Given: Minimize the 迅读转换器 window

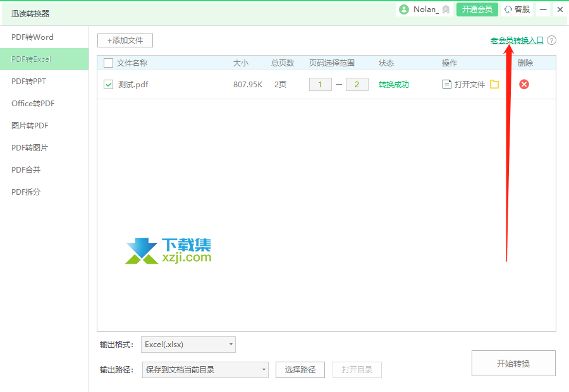Looking at the screenshot, I should pyautogui.click(x=543, y=10).
